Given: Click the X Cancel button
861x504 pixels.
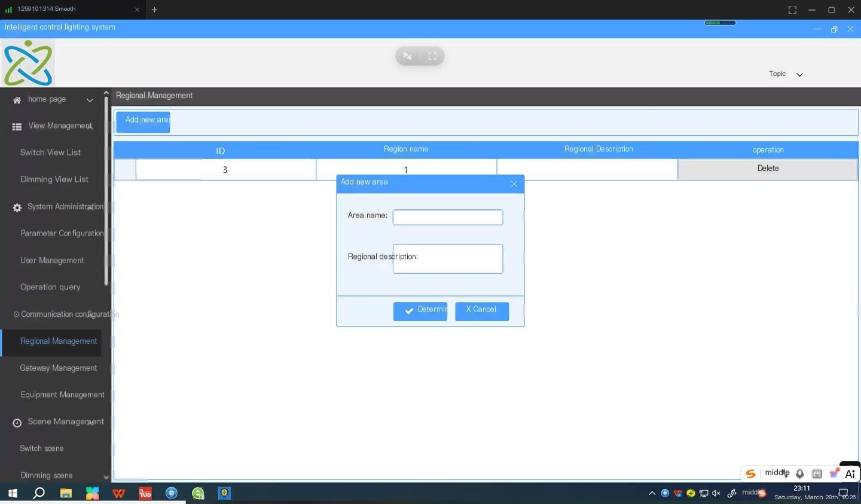Looking at the screenshot, I should [481, 311].
